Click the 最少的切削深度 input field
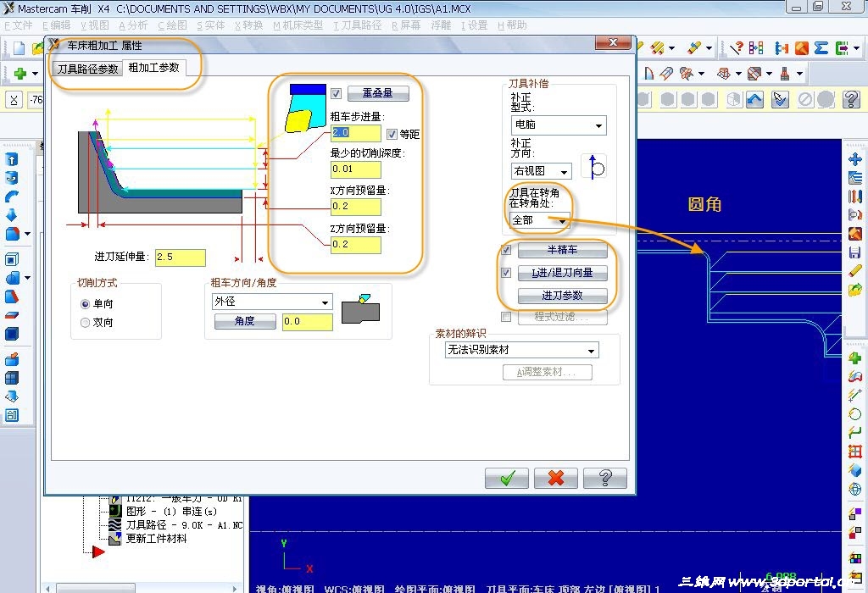The height and width of the screenshot is (593, 868). coord(355,169)
